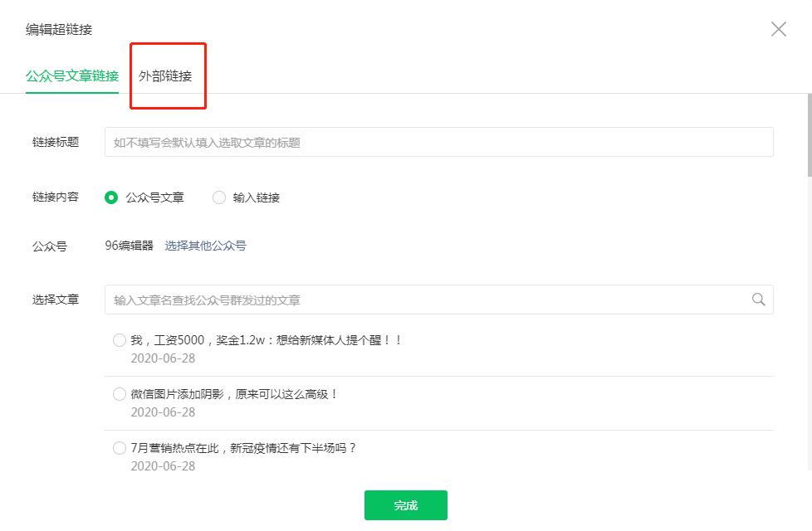812x531 pixels.
Task: Open 选择其他公众号 to pick another account
Action: click(x=204, y=246)
